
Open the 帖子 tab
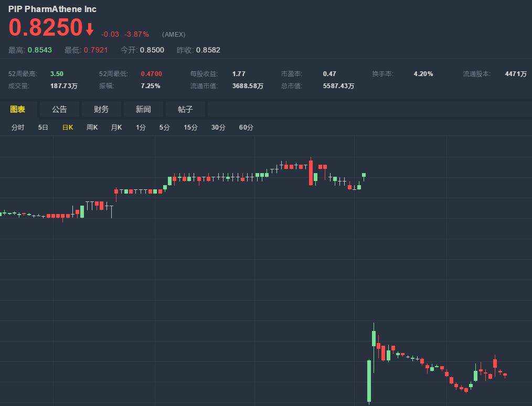click(x=185, y=109)
